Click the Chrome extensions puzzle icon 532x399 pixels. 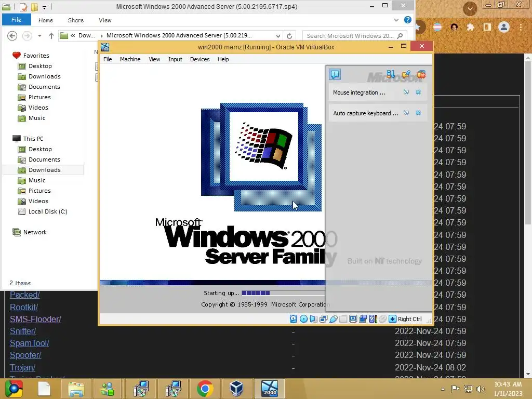pyautogui.click(x=470, y=27)
